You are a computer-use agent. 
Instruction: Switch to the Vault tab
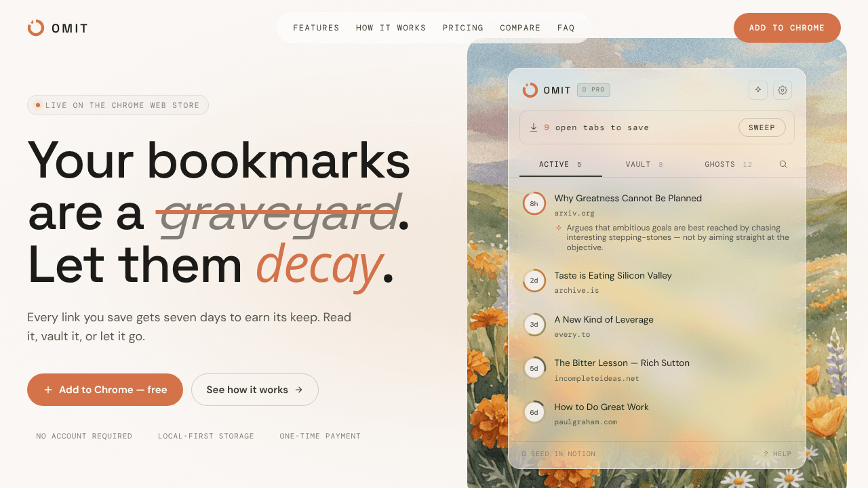click(x=644, y=165)
